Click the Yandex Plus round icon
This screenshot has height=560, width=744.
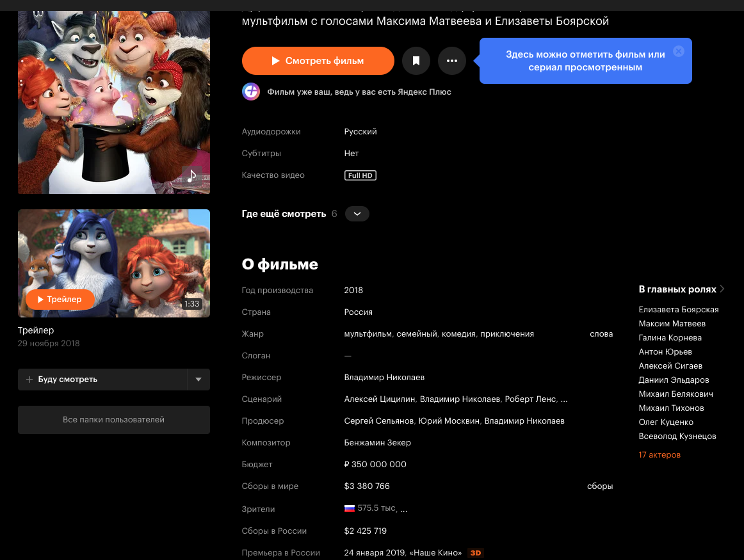pyautogui.click(x=251, y=92)
